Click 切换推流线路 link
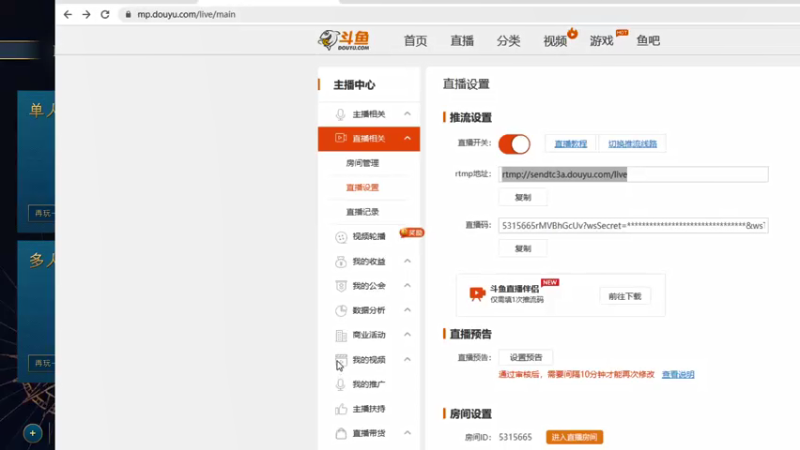This screenshot has height=450, width=800. pyautogui.click(x=632, y=144)
